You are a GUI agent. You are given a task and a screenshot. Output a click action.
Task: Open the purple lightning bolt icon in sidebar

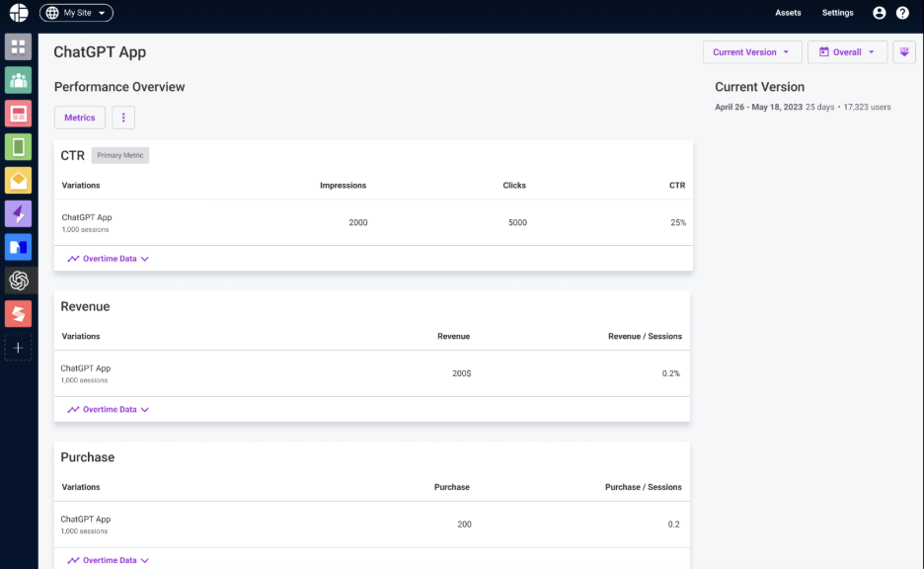[19, 213]
